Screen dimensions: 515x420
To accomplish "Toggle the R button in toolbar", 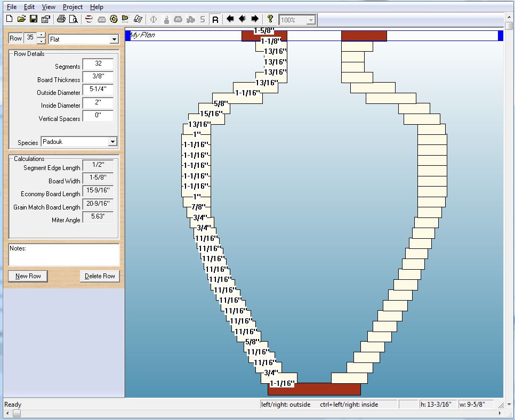I will click(x=215, y=19).
